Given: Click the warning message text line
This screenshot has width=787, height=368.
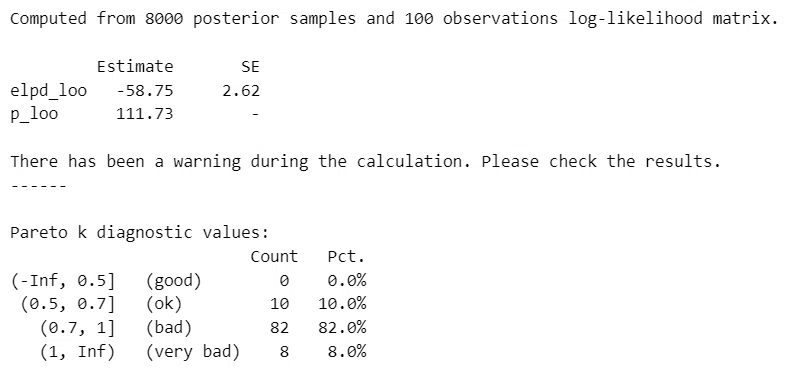Looking at the screenshot, I should (365, 161).
